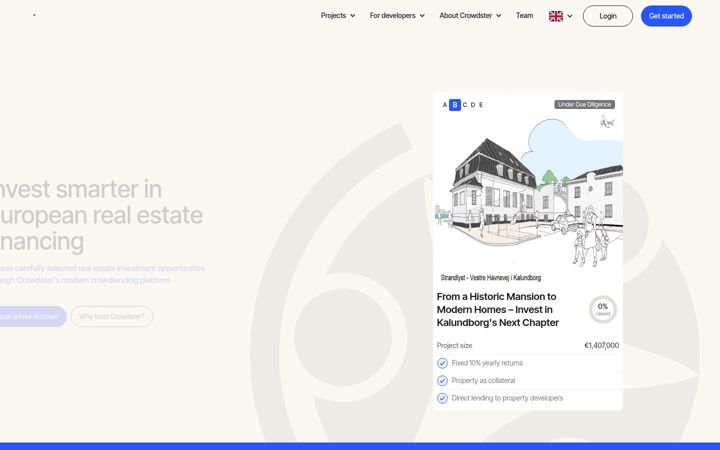The width and height of the screenshot is (720, 450).
Task: Click the Get started button
Action: tap(666, 16)
